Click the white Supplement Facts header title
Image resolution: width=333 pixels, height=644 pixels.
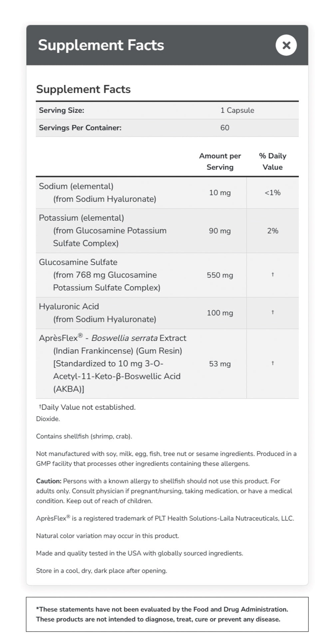tap(101, 45)
